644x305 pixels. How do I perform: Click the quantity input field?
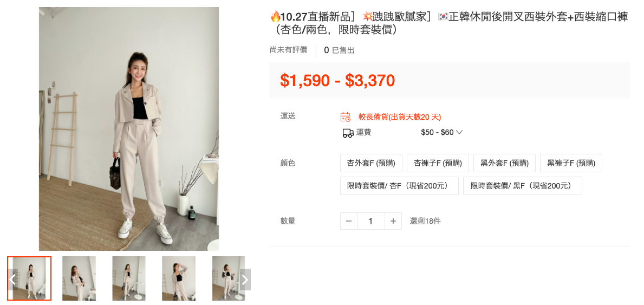[371, 221]
